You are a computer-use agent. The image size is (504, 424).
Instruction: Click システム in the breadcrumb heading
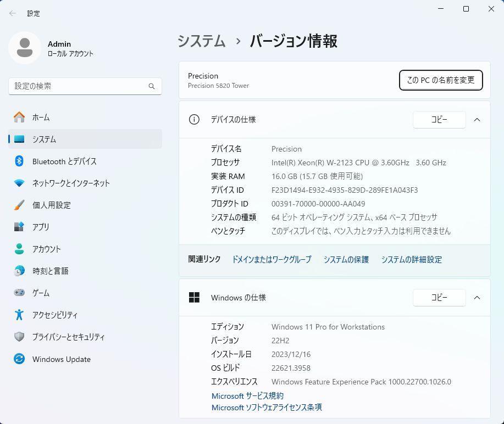pyautogui.click(x=202, y=41)
